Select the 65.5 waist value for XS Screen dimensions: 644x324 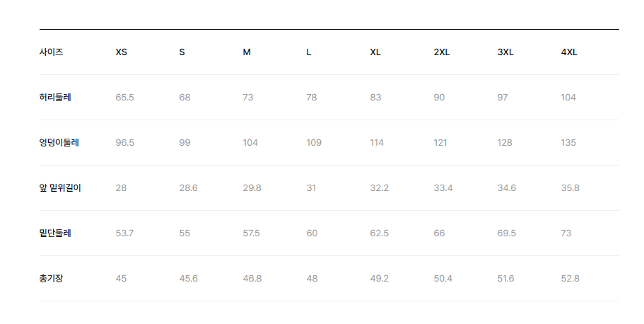click(x=125, y=98)
